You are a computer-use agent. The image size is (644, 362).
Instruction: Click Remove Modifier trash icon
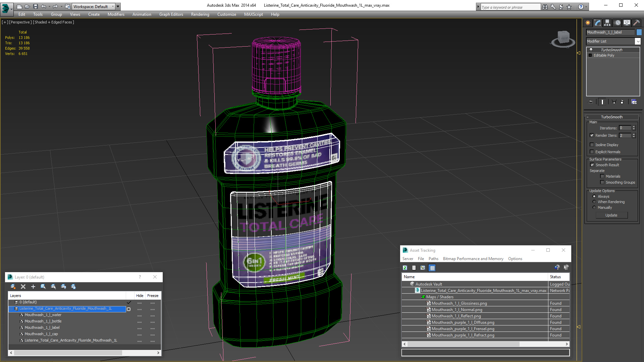[623, 102]
